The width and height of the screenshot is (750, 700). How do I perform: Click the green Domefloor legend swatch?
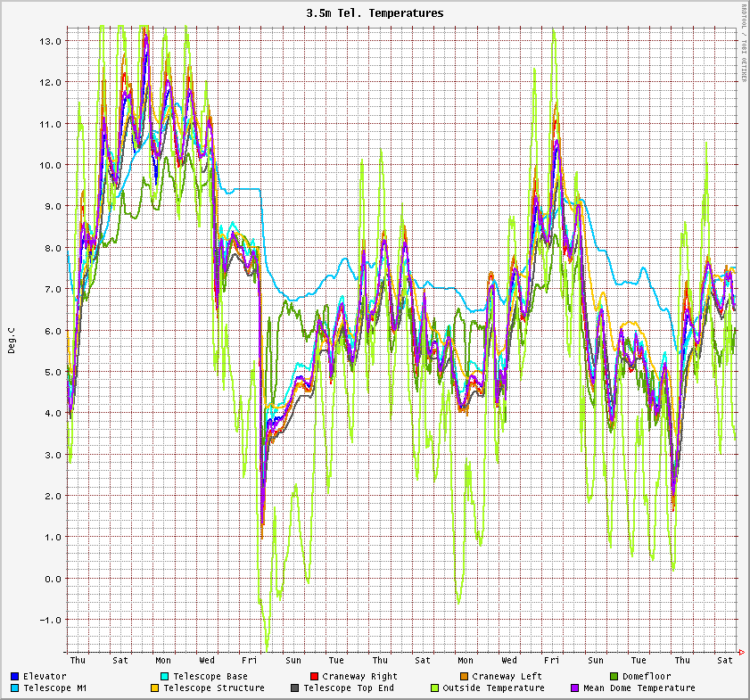[x=614, y=677]
